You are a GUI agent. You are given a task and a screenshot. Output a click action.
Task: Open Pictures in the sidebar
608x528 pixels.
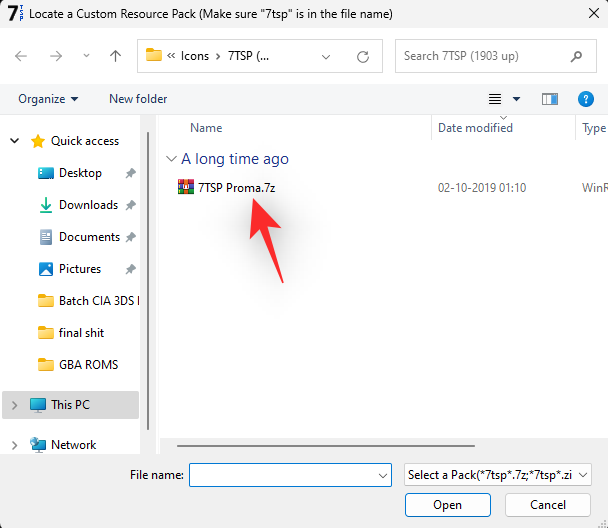click(x=80, y=269)
